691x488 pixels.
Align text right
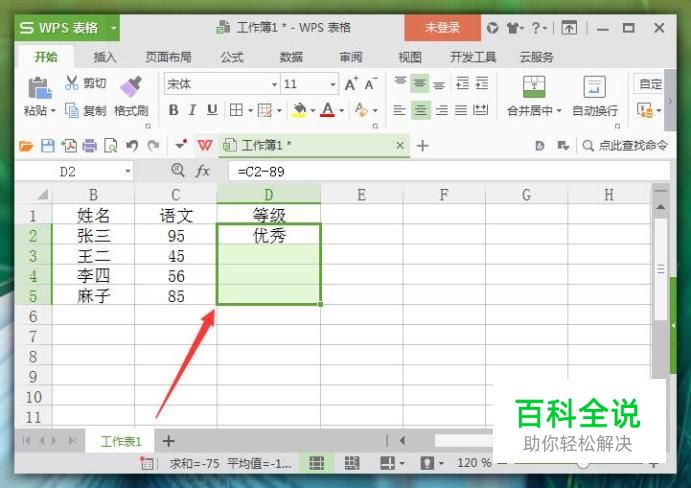click(x=442, y=110)
